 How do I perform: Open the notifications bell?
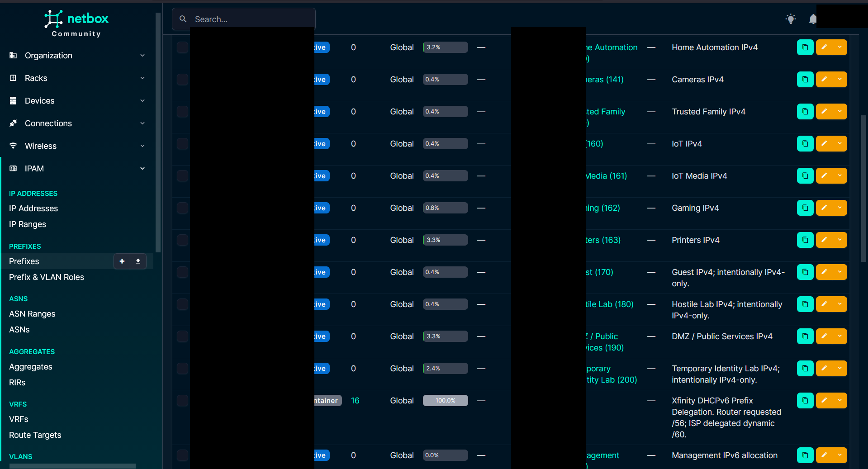(813, 19)
